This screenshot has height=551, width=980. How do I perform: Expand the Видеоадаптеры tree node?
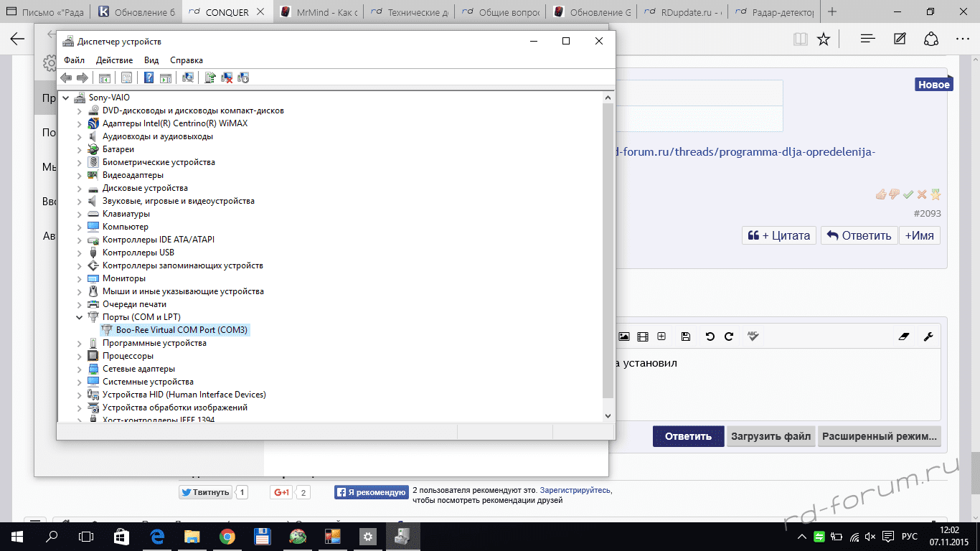click(80, 175)
